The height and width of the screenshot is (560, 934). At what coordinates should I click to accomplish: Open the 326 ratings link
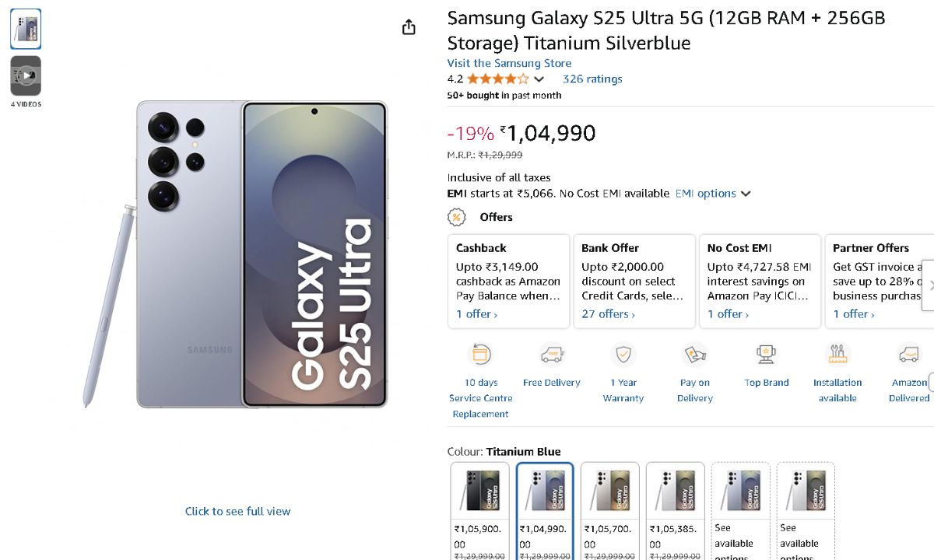pos(592,79)
